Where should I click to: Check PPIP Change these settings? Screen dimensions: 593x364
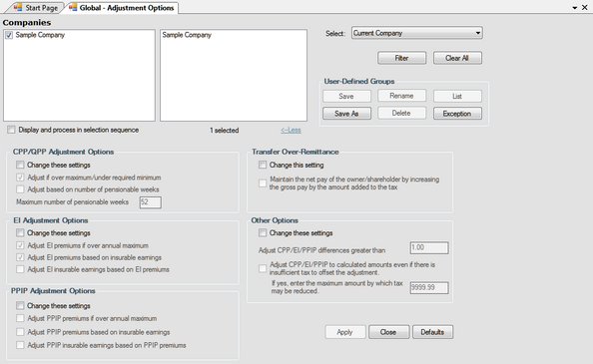(x=20, y=306)
